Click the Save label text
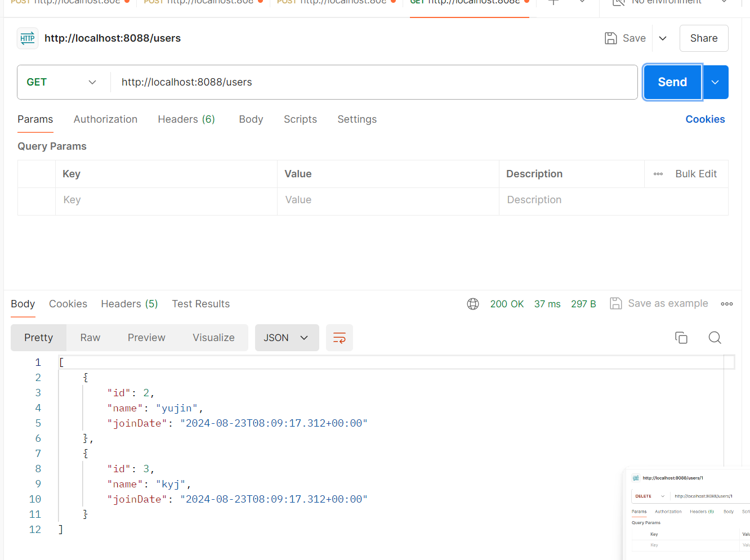Screen dimensions: 750x560 (634, 38)
